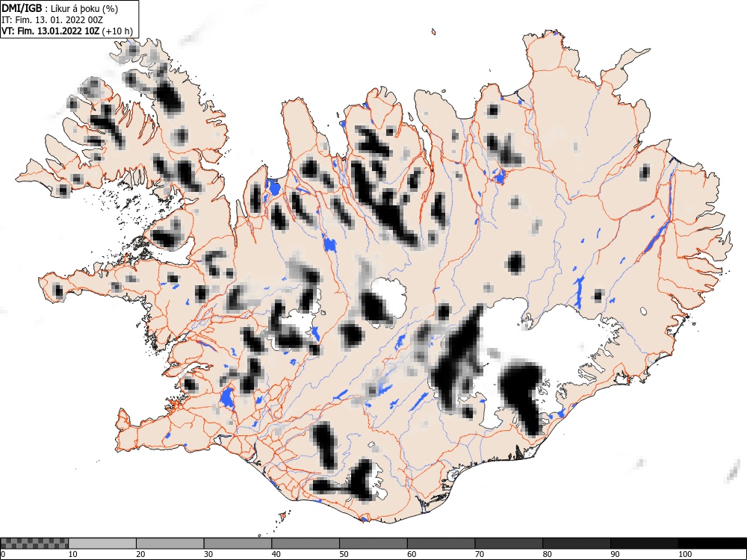Screen dimensions: 747x560
Task: Click the 90-100 black legend swatch
Action: click(644, 544)
